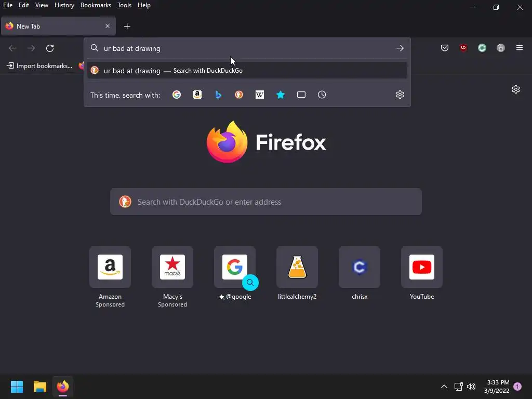Search with Amazon one-off icon

[197, 95]
